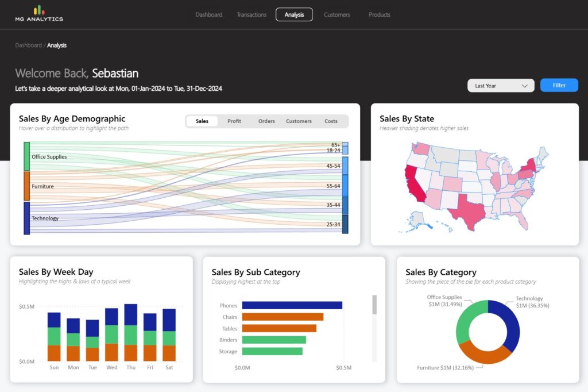Open the Last Year date range dropdown
588x392 pixels.
(x=500, y=85)
